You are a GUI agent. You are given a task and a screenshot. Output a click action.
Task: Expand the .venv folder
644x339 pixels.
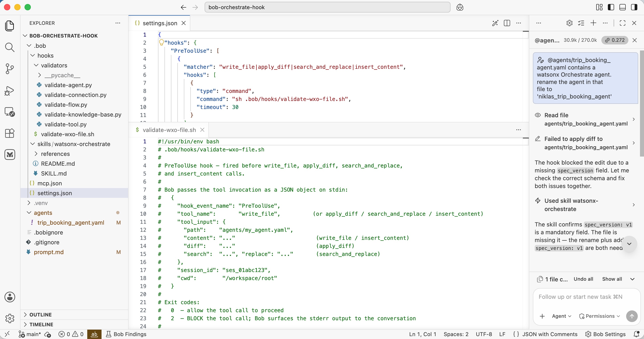point(74,203)
